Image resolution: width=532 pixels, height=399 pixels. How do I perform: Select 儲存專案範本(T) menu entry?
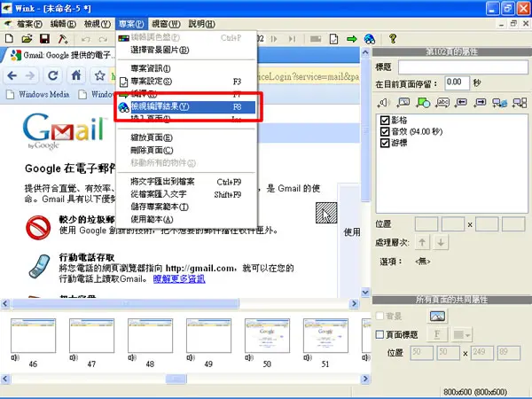point(186,207)
